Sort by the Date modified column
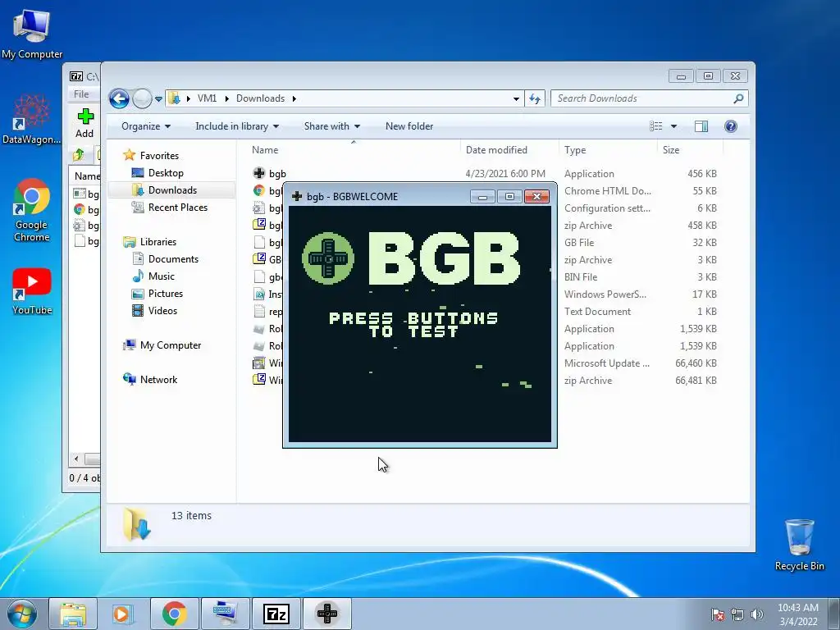 (509, 150)
